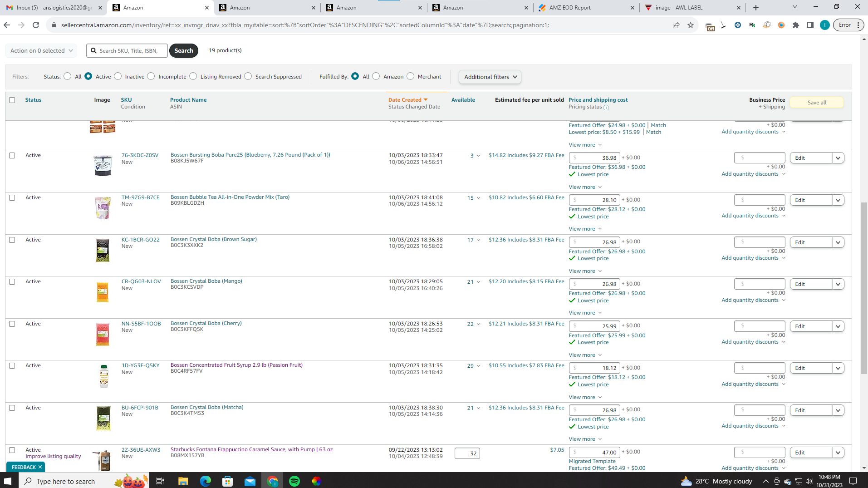This screenshot has width=868, height=488.
Task: Click the Pricing status info icon
Action: 606,108
